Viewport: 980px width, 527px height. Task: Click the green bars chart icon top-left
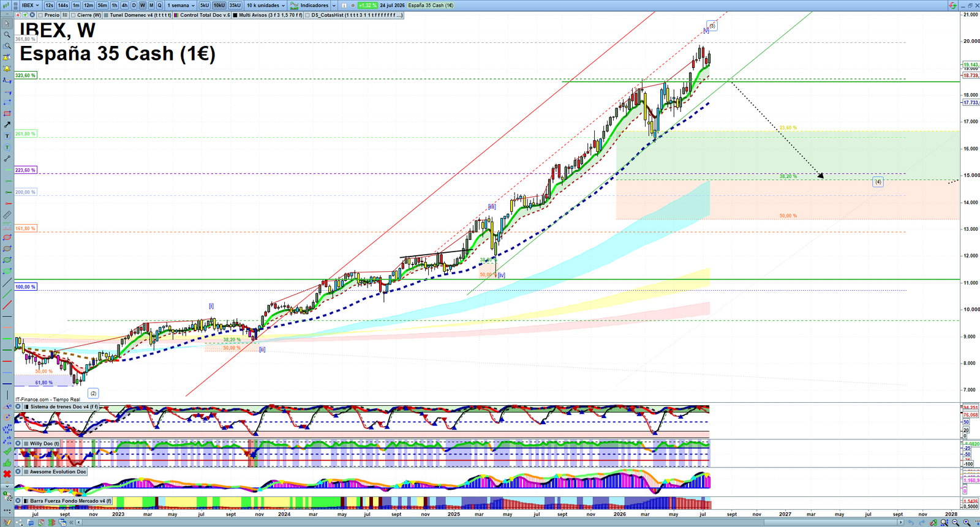(x=7, y=6)
